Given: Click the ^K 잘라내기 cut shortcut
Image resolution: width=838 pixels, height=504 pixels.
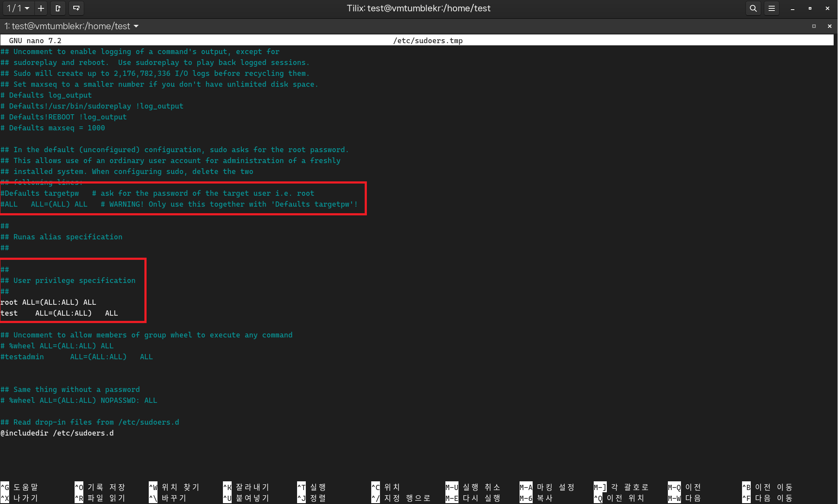Looking at the screenshot, I should click(x=246, y=487).
